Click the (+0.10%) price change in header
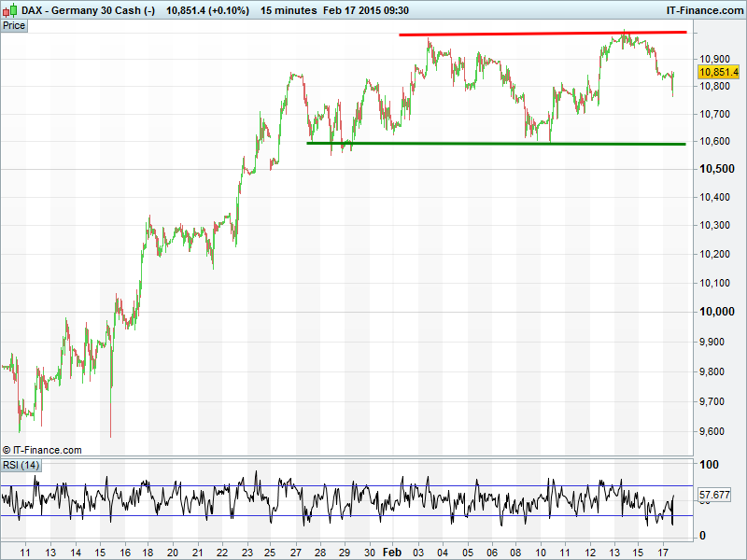The height and width of the screenshot is (560, 747). (x=223, y=10)
